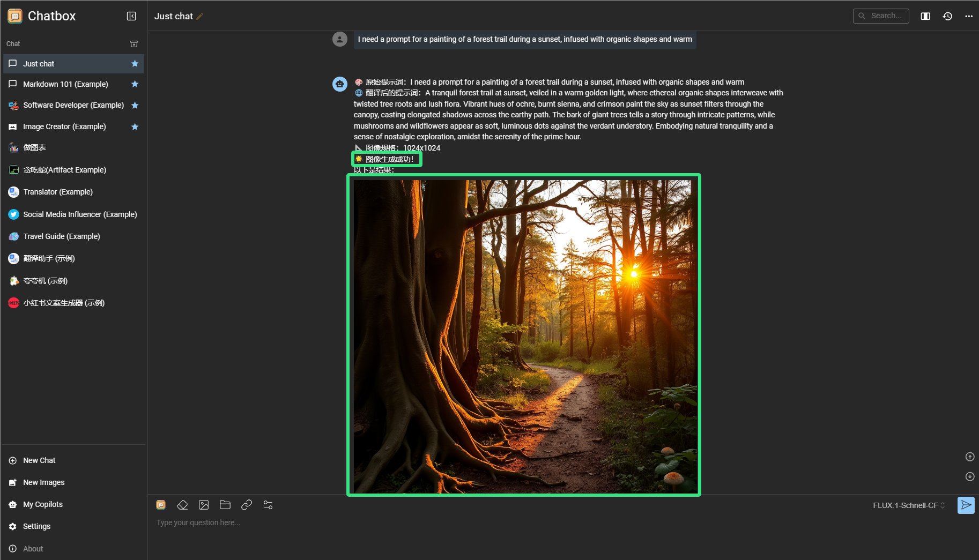
Task: Open the generated forest sunset image
Action: [525, 336]
